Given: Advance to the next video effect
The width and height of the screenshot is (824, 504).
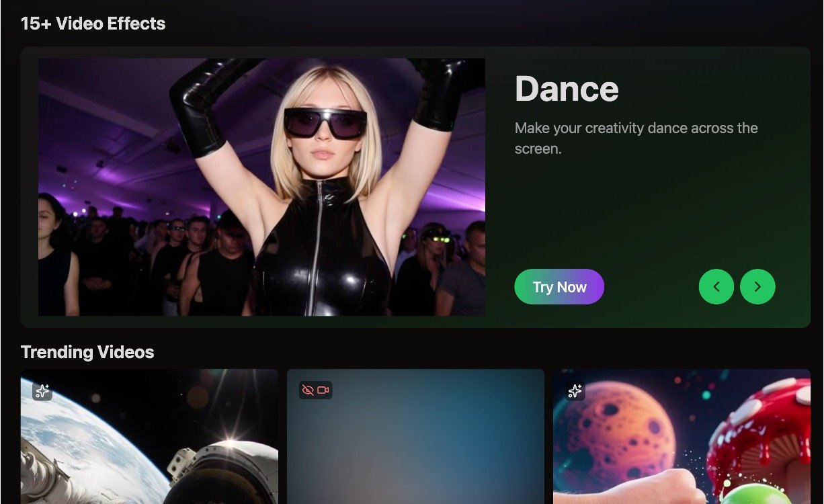Looking at the screenshot, I should [x=757, y=287].
